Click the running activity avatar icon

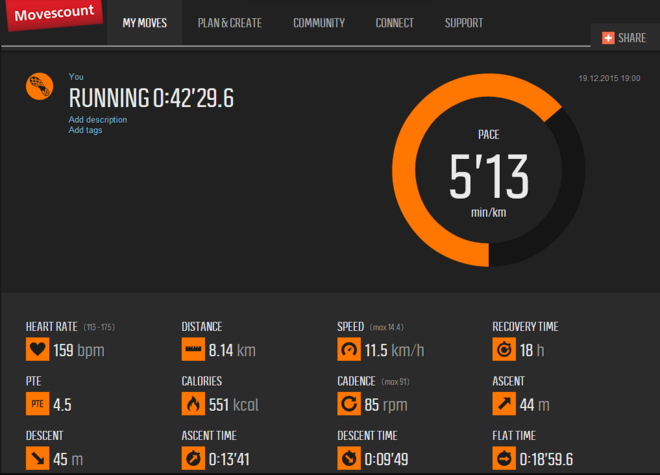[x=39, y=86]
